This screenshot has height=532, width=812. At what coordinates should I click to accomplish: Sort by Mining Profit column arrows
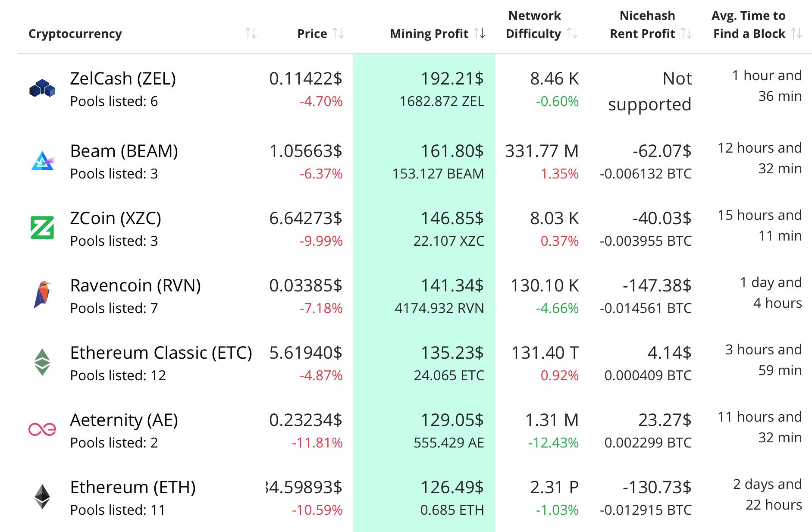(x=480, y=33)
